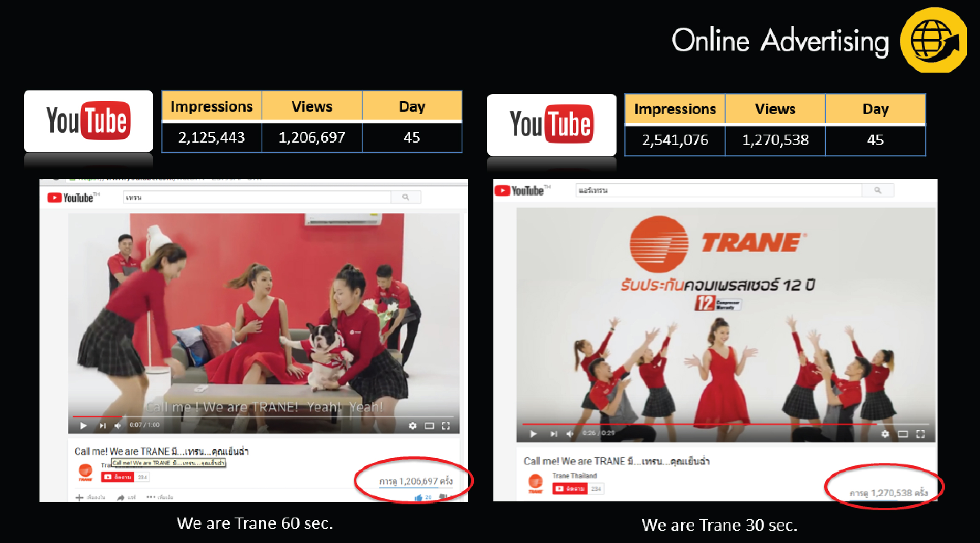Image resolution: width=980 pixels, height=543 pixels.
Task: Mute the right video player volume
Action: pyautogui.click(x=570, y=433)
